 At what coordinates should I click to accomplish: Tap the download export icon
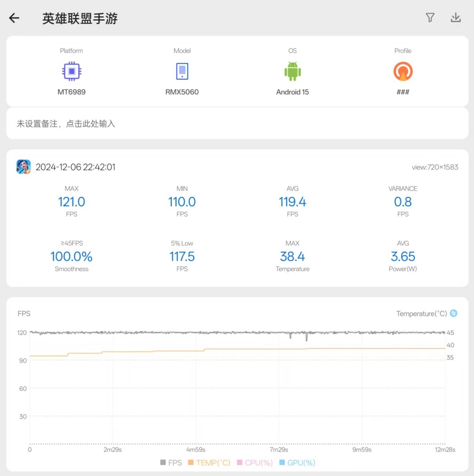455,17
